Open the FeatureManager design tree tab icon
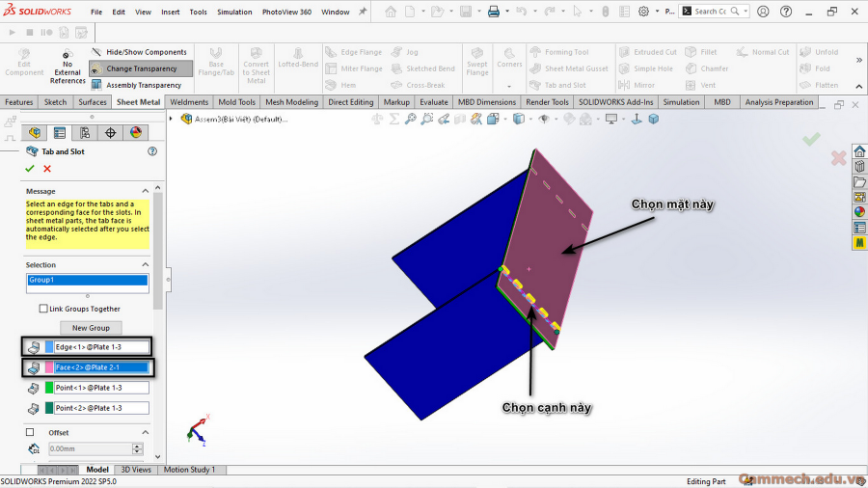Image resolution: width=868 pixels, height=488 pixels. click(35, 133)
